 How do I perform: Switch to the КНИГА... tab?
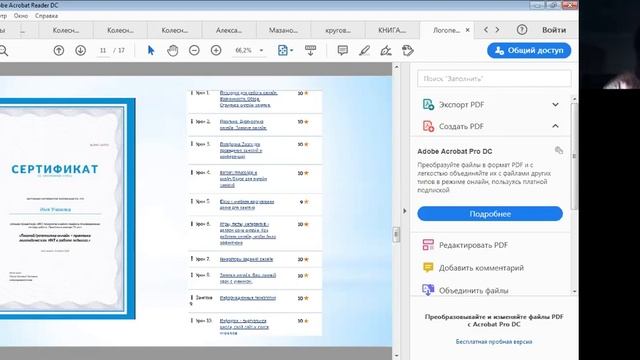[x=392, y=30]
